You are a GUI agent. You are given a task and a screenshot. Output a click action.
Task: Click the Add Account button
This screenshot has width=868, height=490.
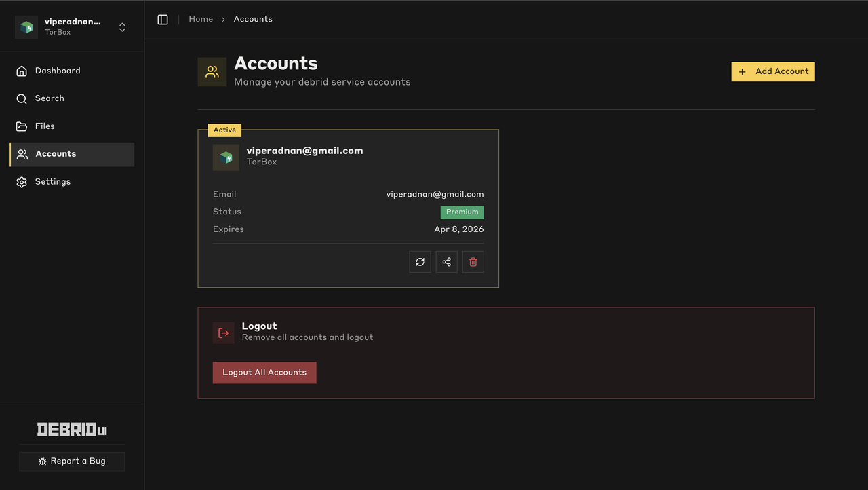773,71
